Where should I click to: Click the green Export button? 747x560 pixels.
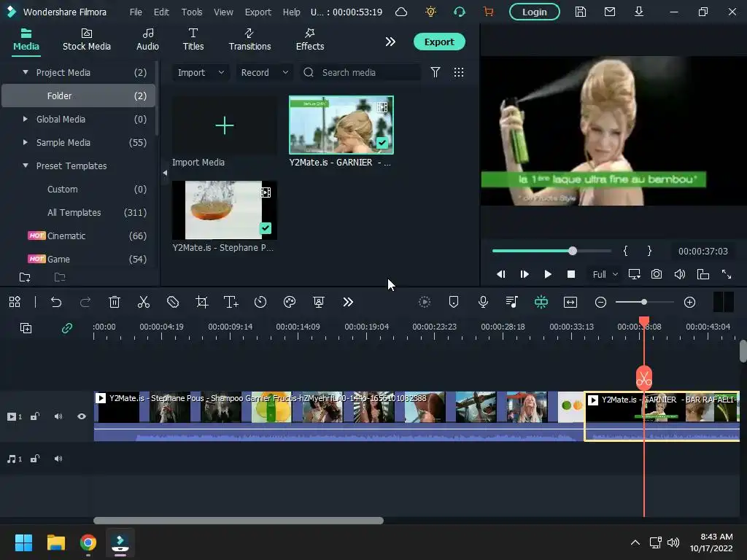click(x=439, y=42)
